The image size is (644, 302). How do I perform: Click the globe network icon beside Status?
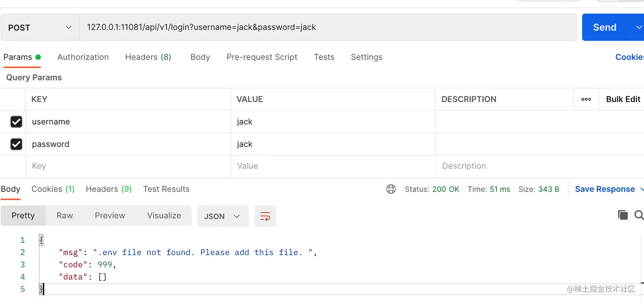pos(391,189)
